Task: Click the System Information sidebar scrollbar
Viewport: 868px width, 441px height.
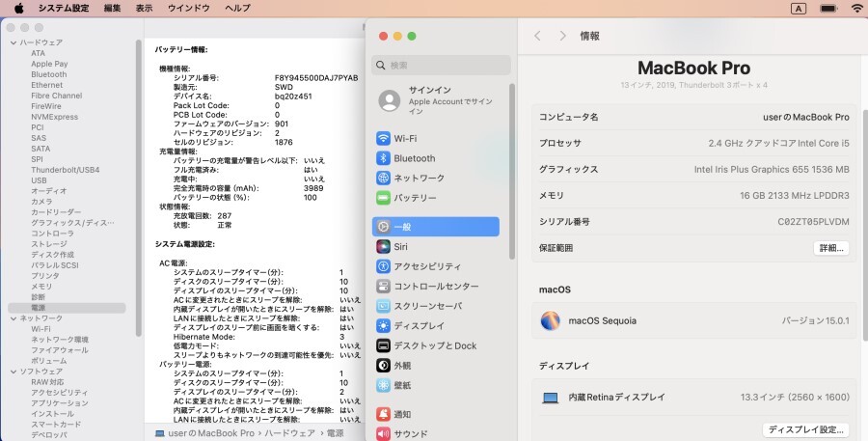Action: (x=138, y=188)
